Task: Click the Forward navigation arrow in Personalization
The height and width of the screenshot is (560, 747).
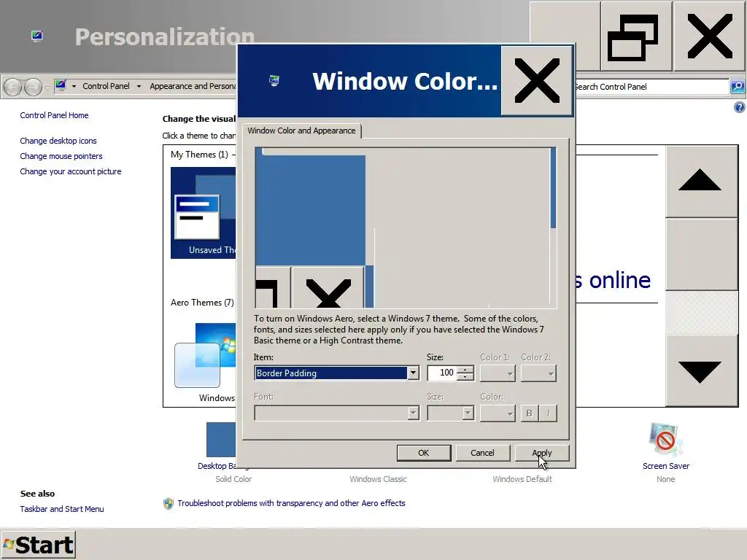Action: (32, 87)
